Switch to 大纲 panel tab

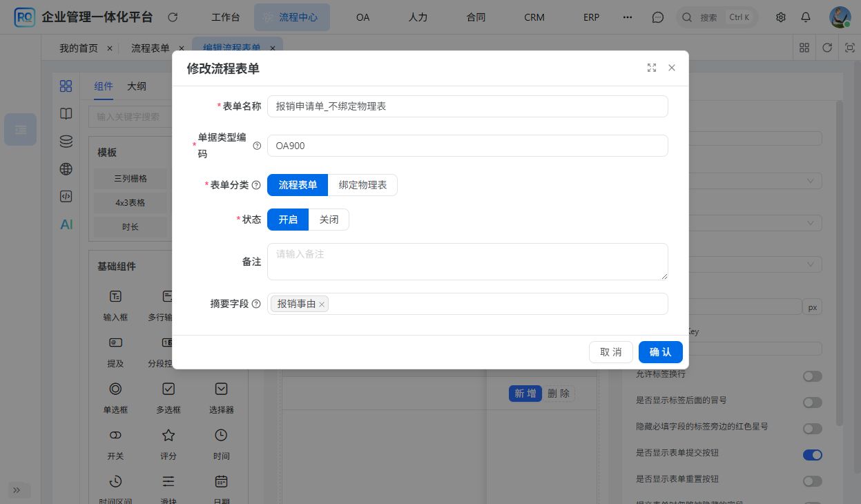coord(137,86)
